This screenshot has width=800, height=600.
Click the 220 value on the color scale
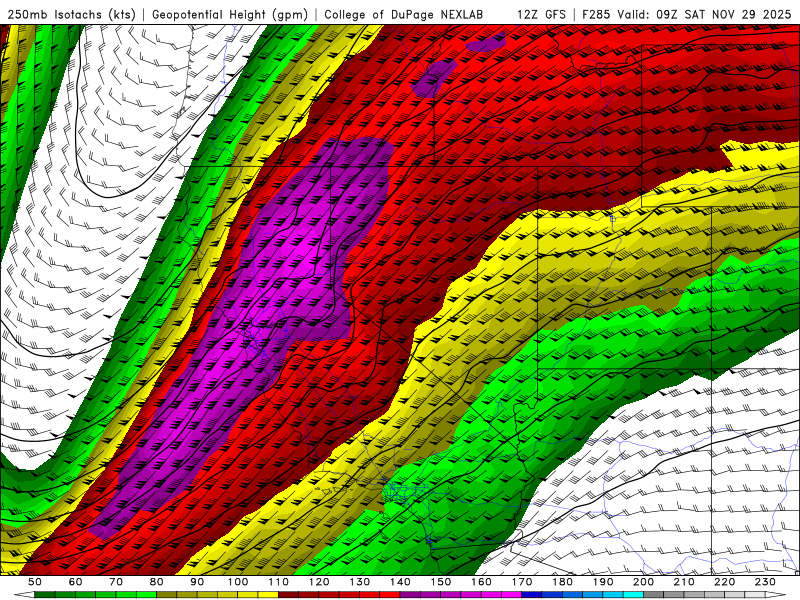point(725,582)
